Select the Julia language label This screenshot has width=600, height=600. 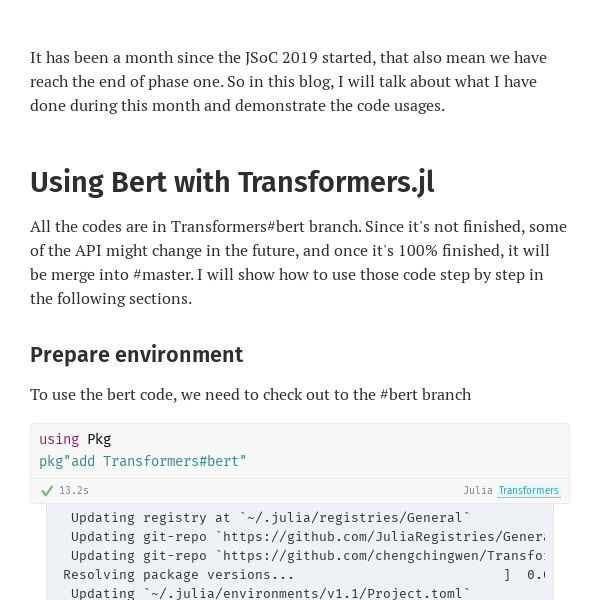click(x=478, y=490)
